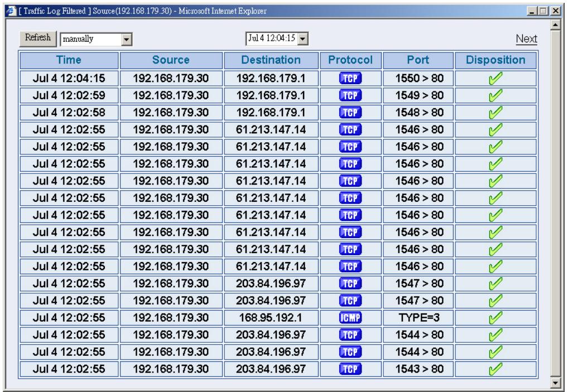This screenshot has height=392, width=568.
Task: Select the Jul 4 12:02:59 time cell
Action: 69,95
